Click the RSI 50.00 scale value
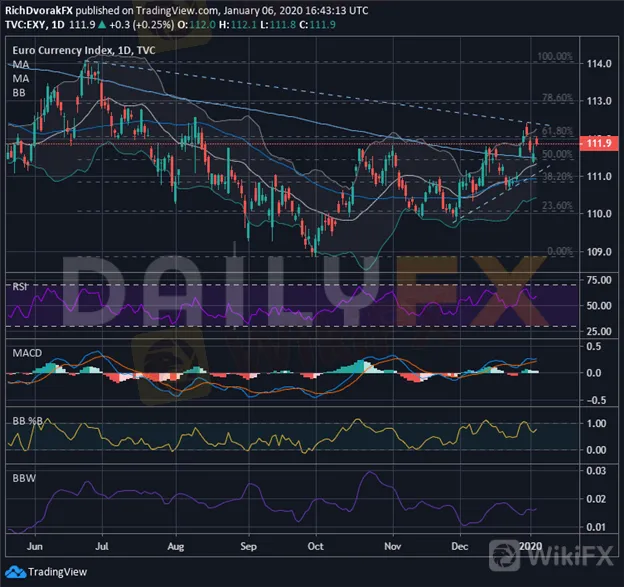 (599, 306)
